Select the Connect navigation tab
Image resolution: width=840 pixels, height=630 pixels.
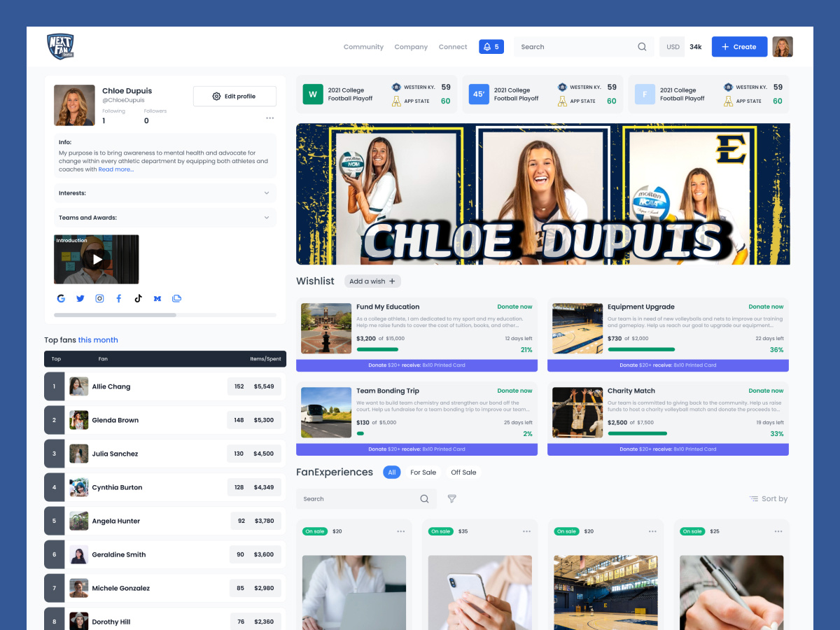(x=453, y=46)
